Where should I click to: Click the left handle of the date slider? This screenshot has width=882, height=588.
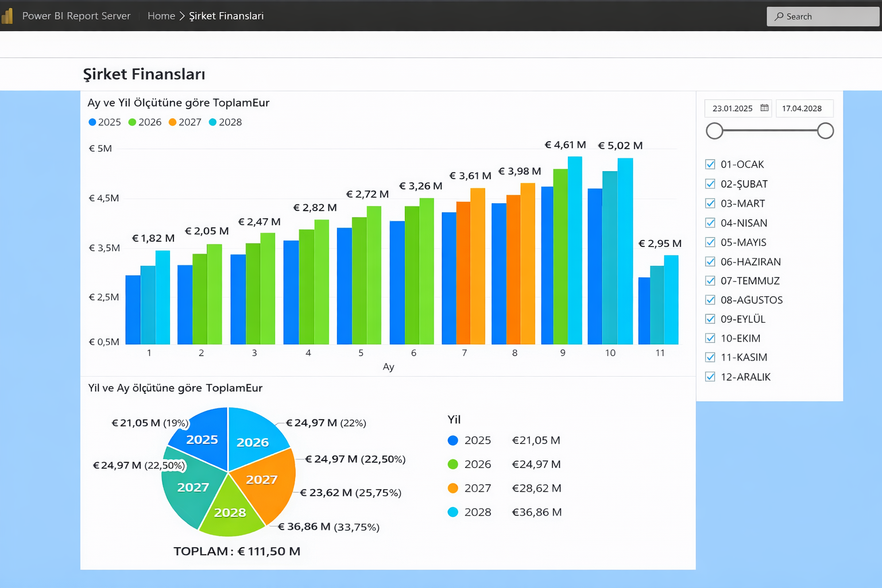[x=714, y=131]
